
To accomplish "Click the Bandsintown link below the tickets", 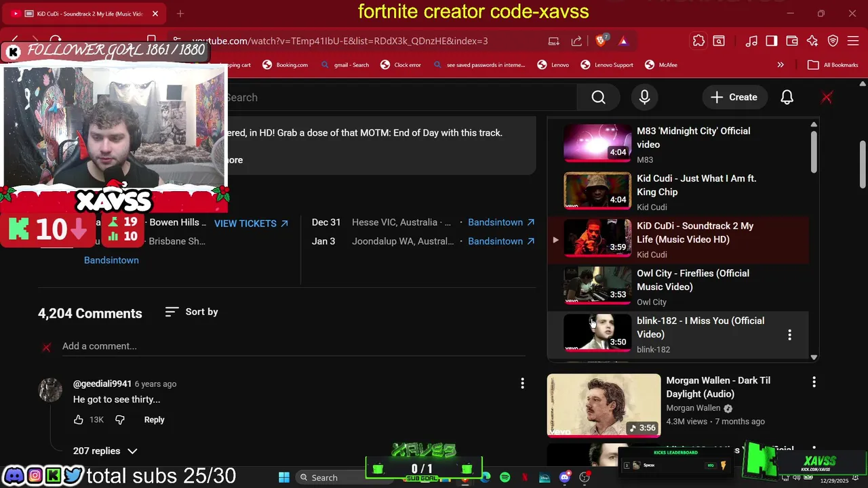I will point(111,260).
